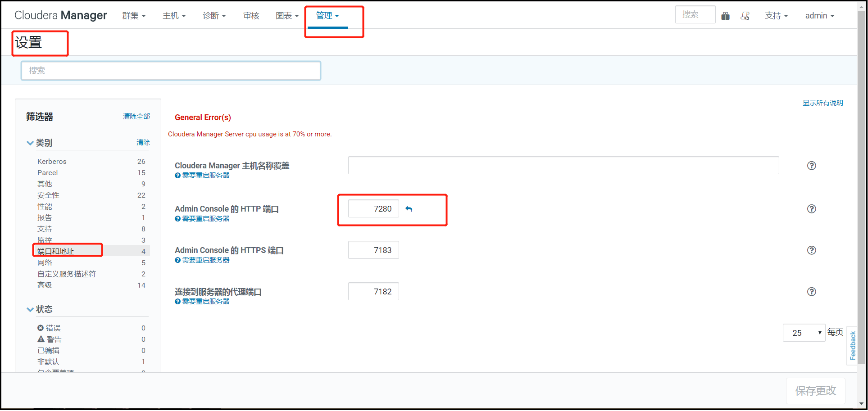868x411 pixels.
Task: Filter by 报告 category
Action: coord(91,218)
